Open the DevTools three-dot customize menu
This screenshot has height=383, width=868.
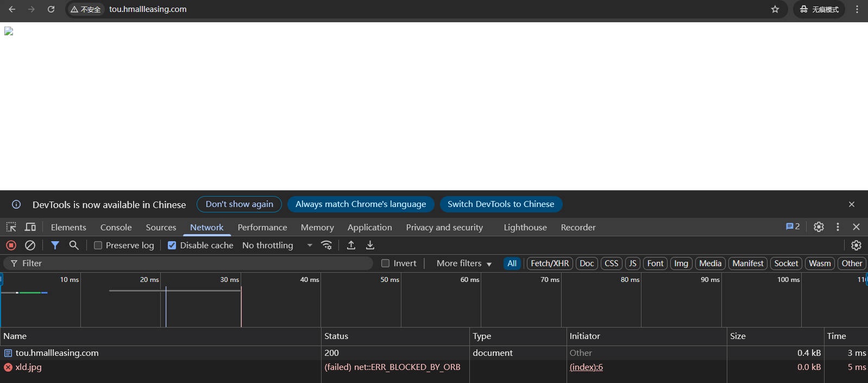tap(838, 227)
